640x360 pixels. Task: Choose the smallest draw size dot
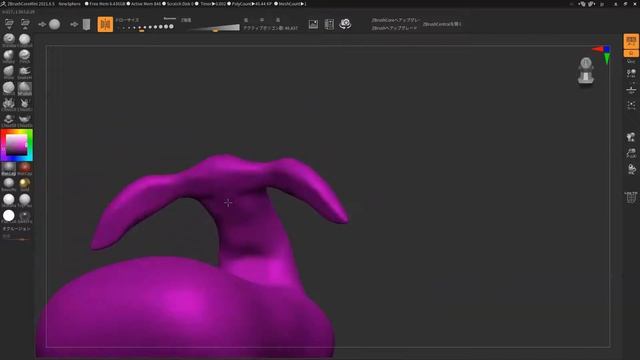pos(118,28)
